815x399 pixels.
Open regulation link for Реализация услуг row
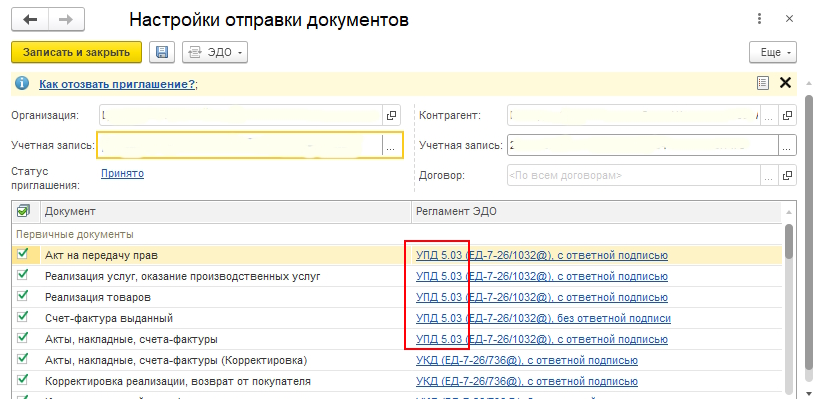pyautogui.click(x=542, y=276)
